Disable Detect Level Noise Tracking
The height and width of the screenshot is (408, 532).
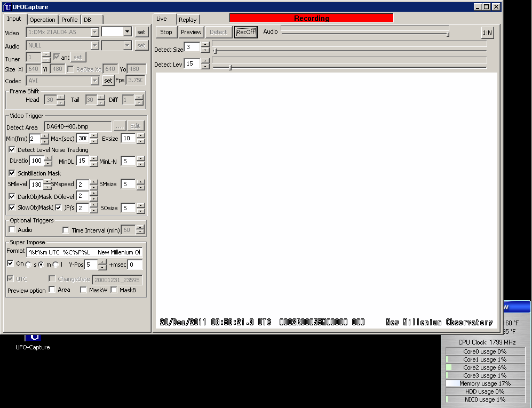coord(12,150)
